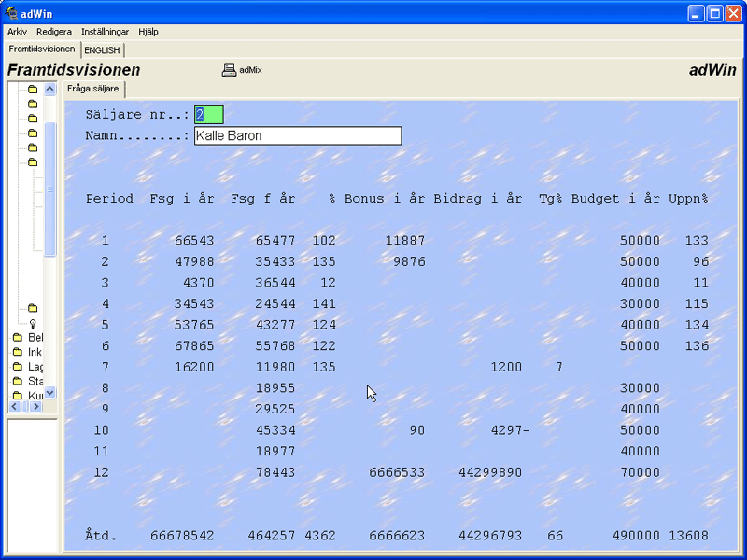Click the value 67865 in period 6
This screenshot has width=747, height=560.
click(194, 345)
